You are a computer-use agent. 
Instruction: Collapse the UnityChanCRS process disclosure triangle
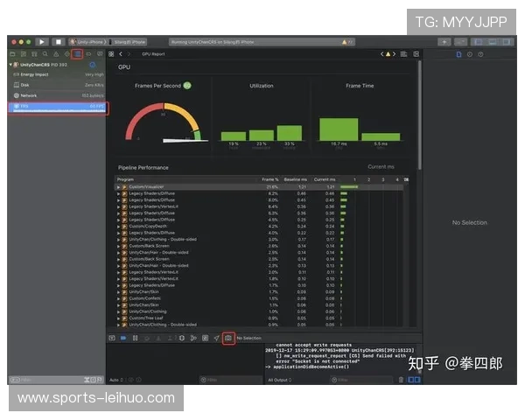coord(11,65)
